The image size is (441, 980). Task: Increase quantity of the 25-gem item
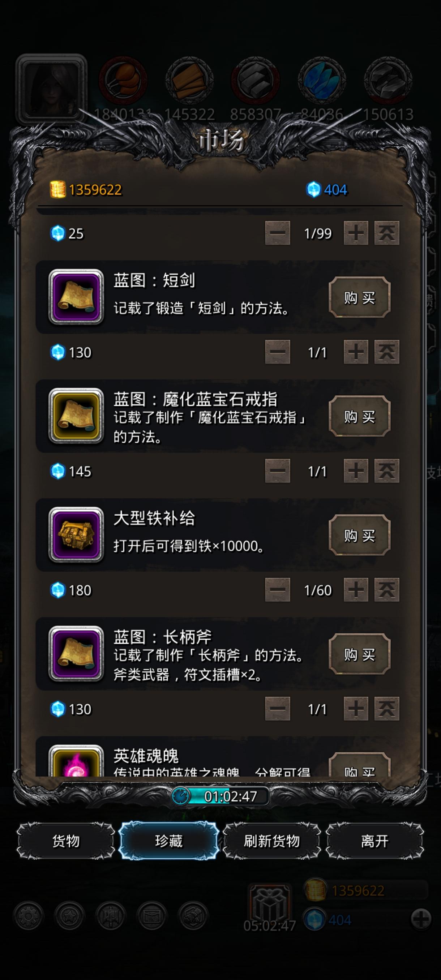pyautogui.click(x=356, y=233)
